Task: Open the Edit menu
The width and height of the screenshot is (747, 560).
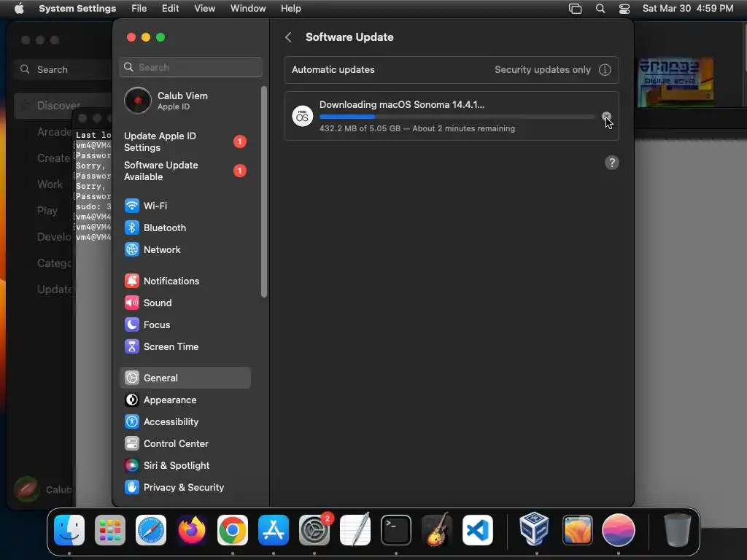Action: (170, 9)
